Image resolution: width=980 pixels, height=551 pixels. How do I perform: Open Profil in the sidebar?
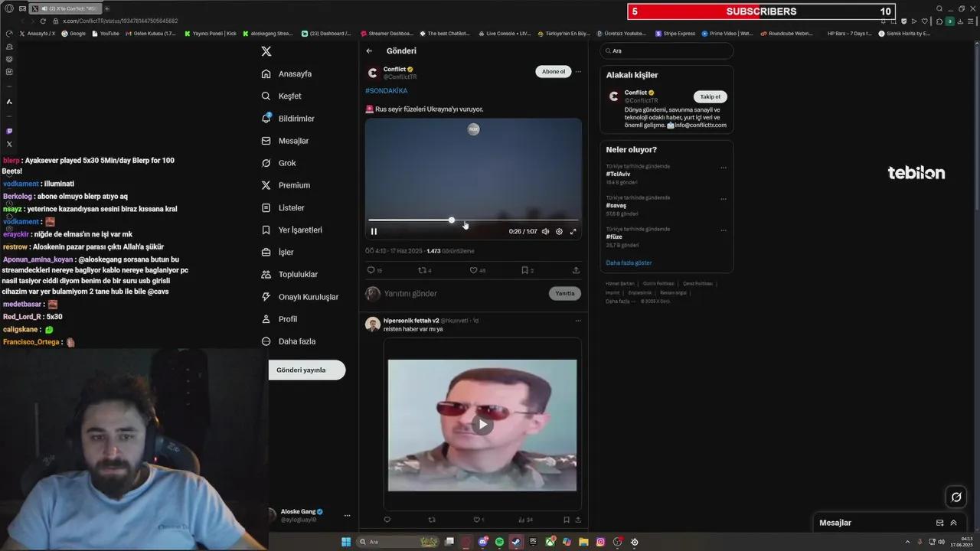click(279, 319)
